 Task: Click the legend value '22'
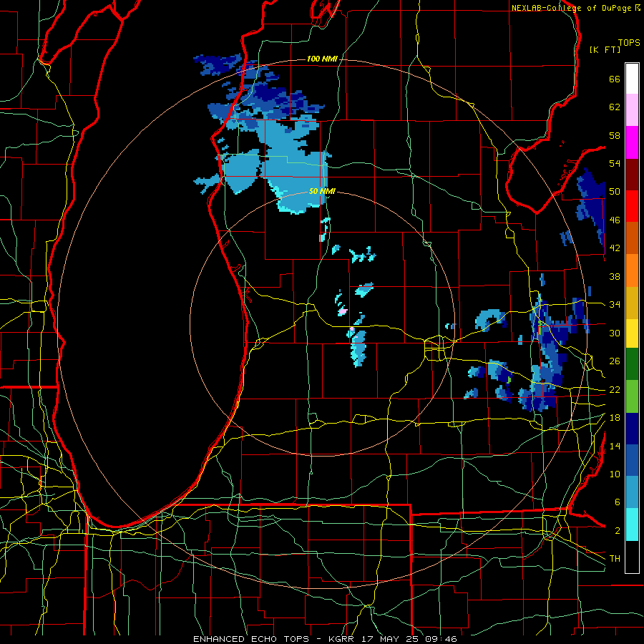pyautogui.click(x=615, y=389)
